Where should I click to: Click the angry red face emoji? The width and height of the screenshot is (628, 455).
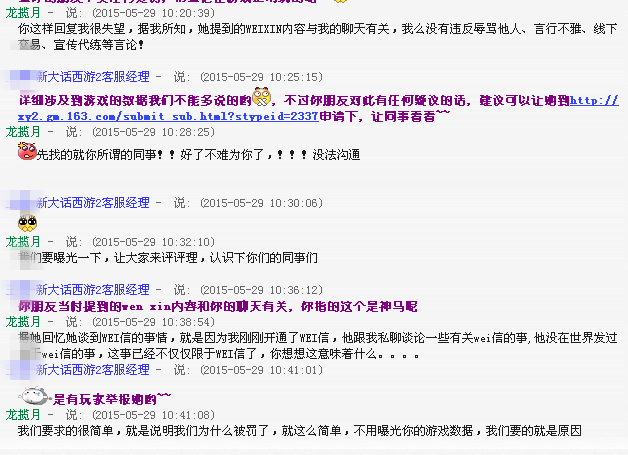[x=27, y=151]
